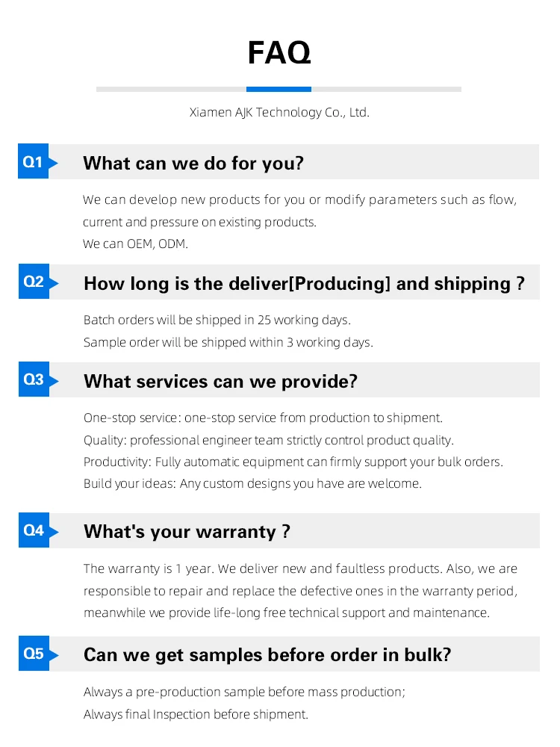Click the batch orders 25 working days line

217,320
